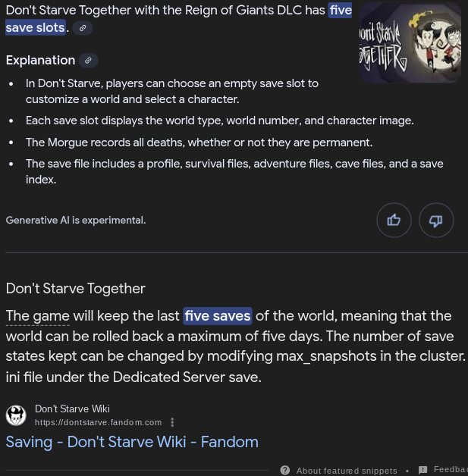
Task: Open link icon beside Explanation heading
Action: pyautogui.click(x=88, y=61)
